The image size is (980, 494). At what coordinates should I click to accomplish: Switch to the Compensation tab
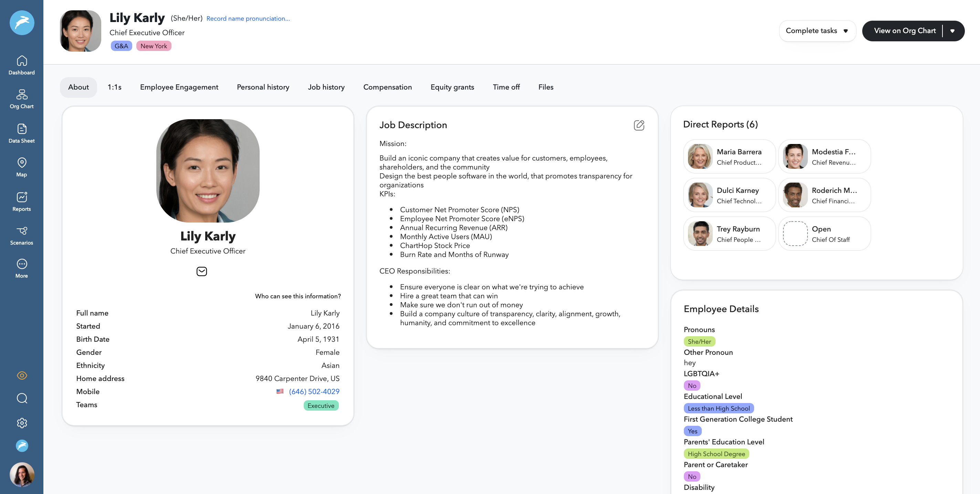pyautogui.click(x=388, y=87)
